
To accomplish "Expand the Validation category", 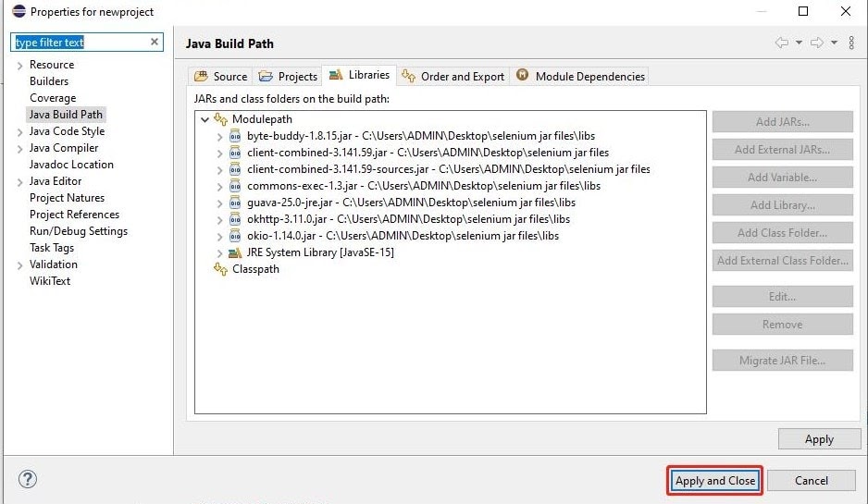I will [20, 265].
